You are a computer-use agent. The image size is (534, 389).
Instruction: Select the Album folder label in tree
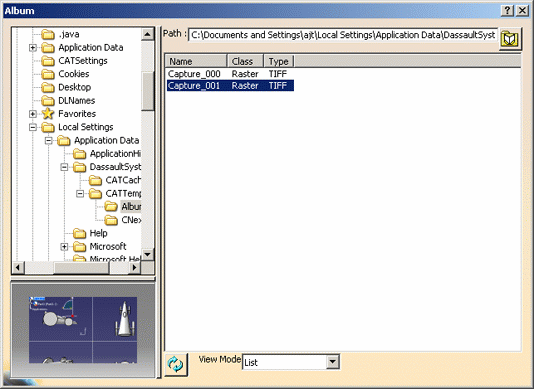pyautogui.click(x=131, y=206)
